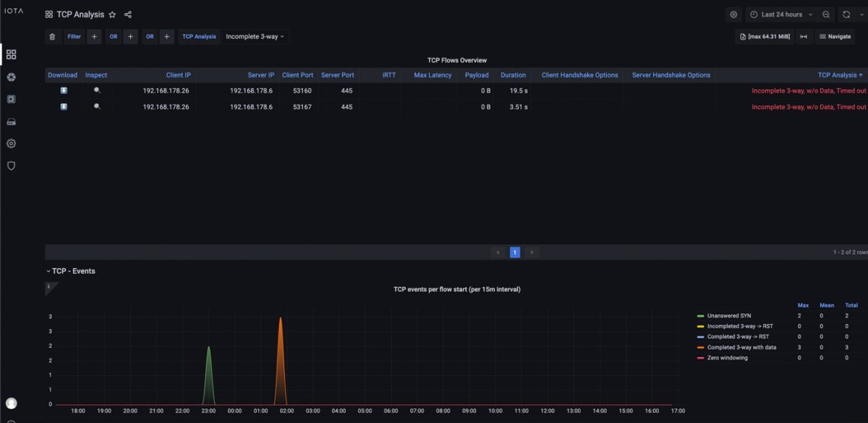Go to page 1 in table pagination

514,252
